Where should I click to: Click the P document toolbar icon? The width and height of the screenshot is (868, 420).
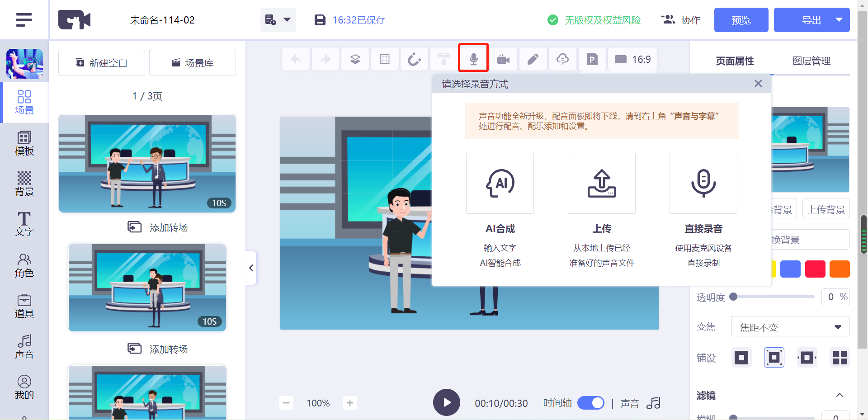tap(592, 59)
